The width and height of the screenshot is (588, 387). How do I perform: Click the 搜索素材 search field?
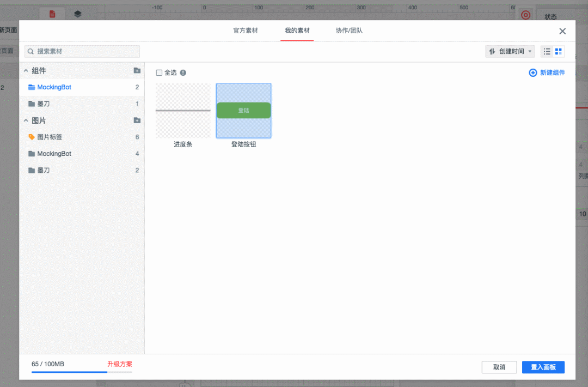pos(82,51)
